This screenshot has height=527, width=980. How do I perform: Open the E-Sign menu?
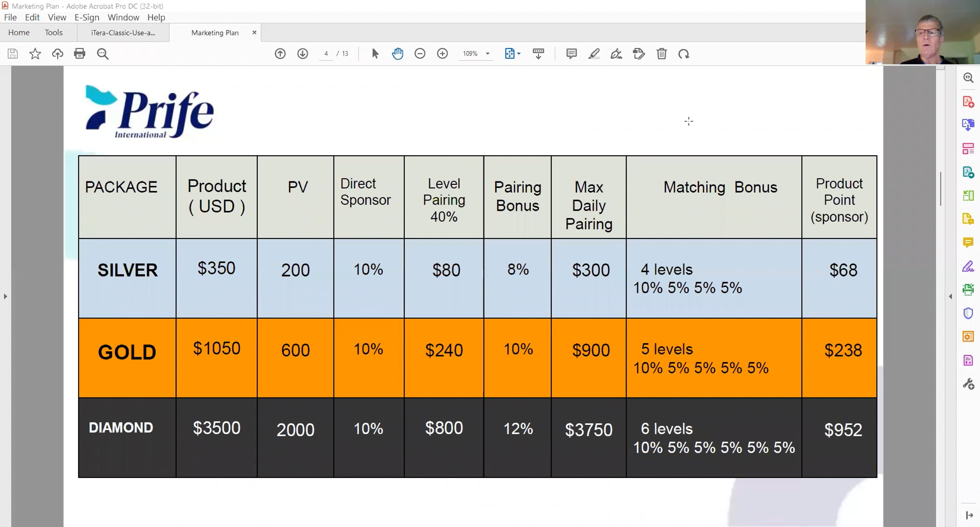click(x=87, y=17)
